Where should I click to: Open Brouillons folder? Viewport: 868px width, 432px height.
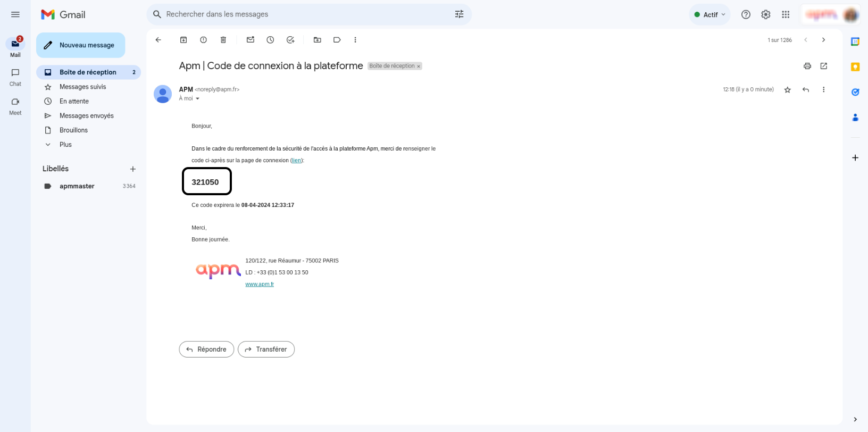click(88, 130)
